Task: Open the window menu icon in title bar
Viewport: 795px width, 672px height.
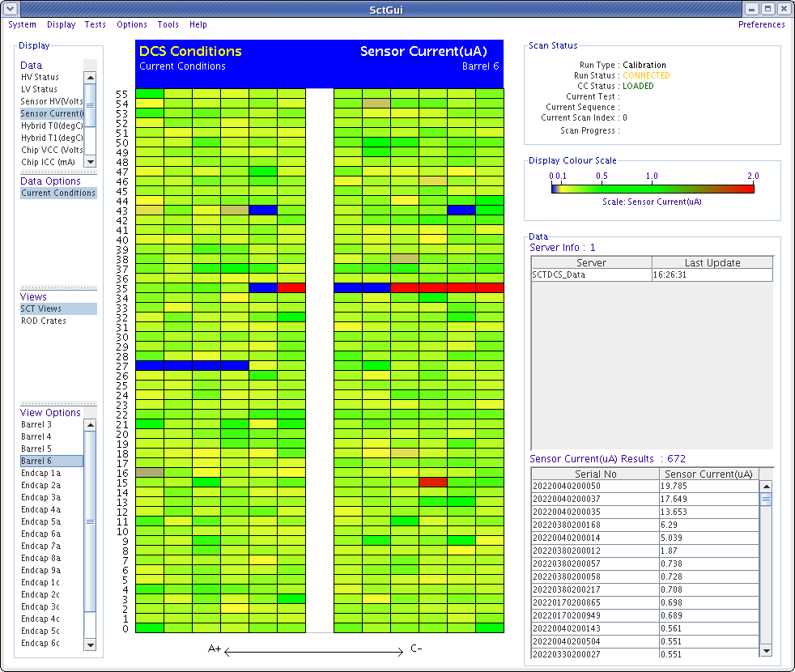Action: click(9, 9)
